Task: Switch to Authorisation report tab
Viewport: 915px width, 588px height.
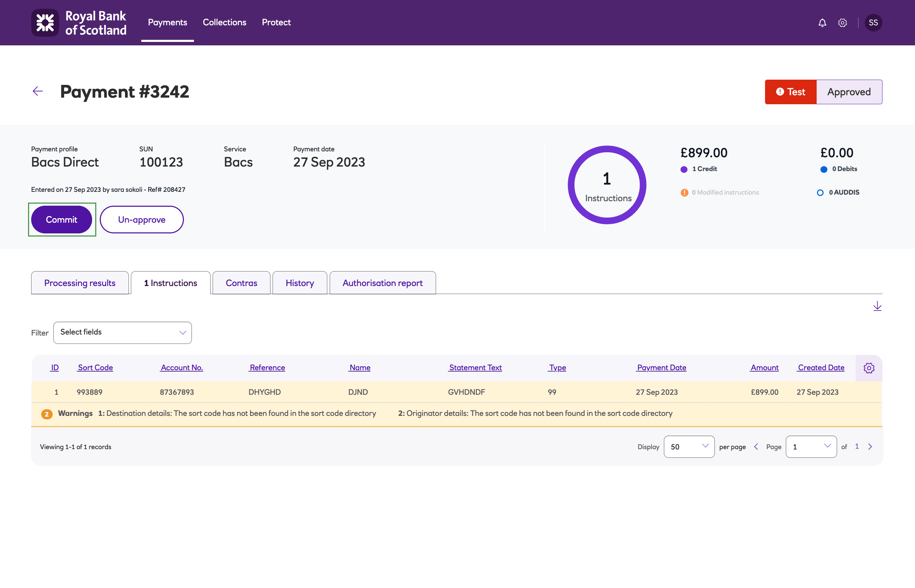Action: (x=382, y=283)
